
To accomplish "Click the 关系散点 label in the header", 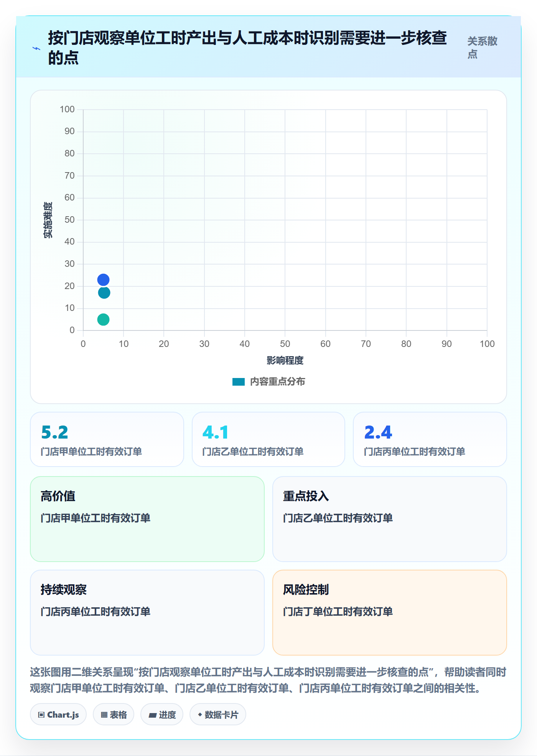I will click(x=482, y=48).
